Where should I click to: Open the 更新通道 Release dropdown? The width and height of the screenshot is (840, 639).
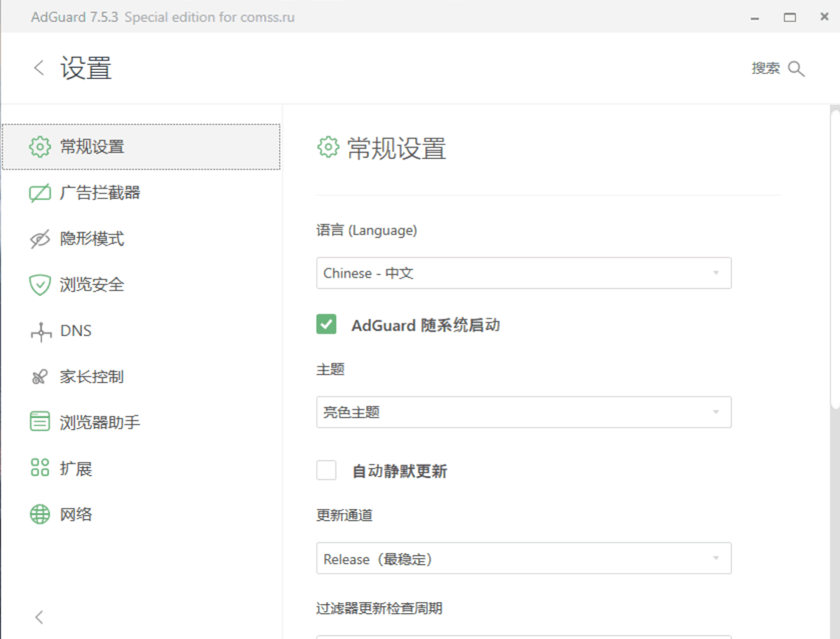pos(524,559)
